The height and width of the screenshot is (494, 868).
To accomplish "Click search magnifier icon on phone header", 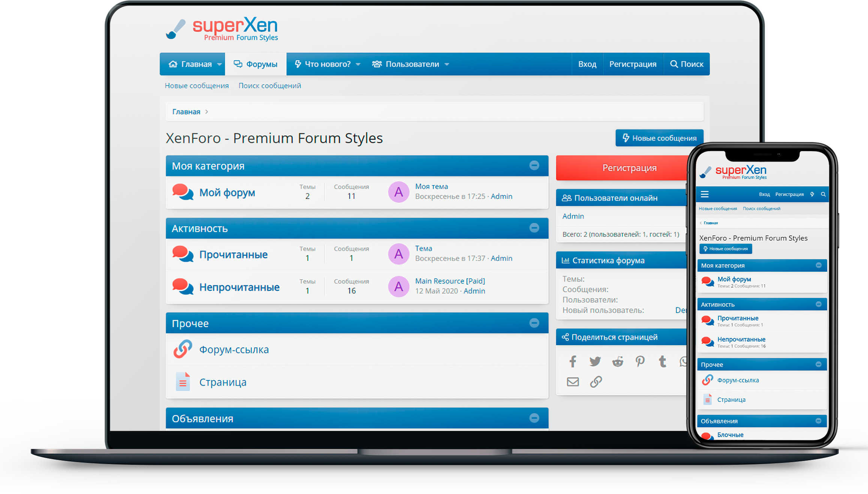I will click(x=823, y=194).
